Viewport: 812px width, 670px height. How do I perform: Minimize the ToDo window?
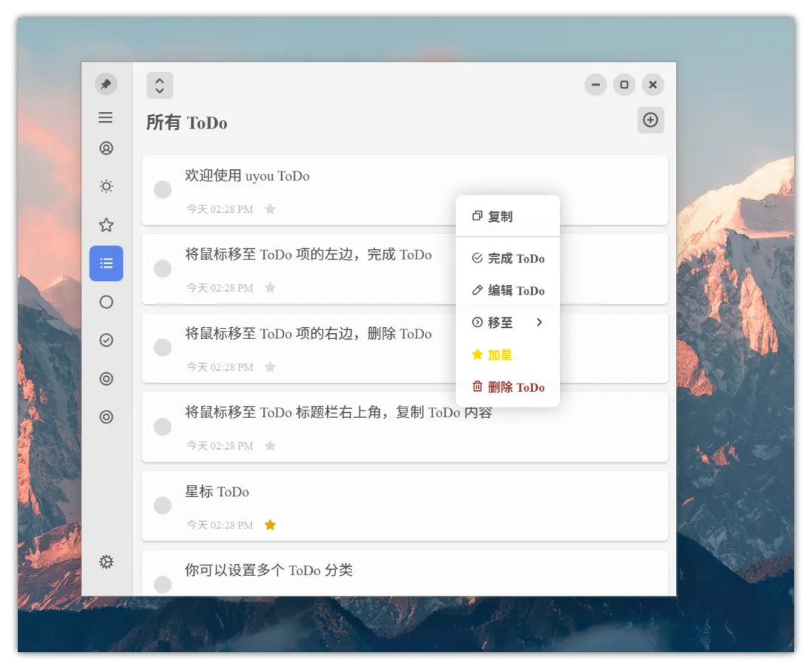tap(595, 84)
